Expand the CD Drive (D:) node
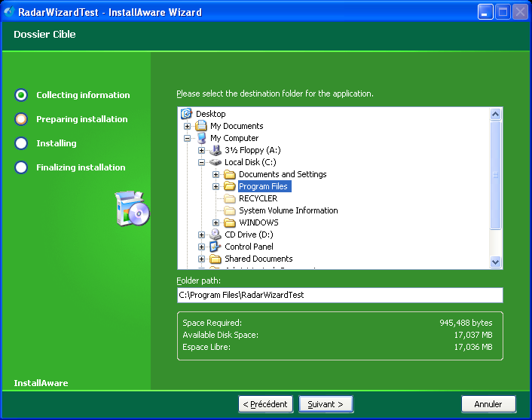 [201, 235]
